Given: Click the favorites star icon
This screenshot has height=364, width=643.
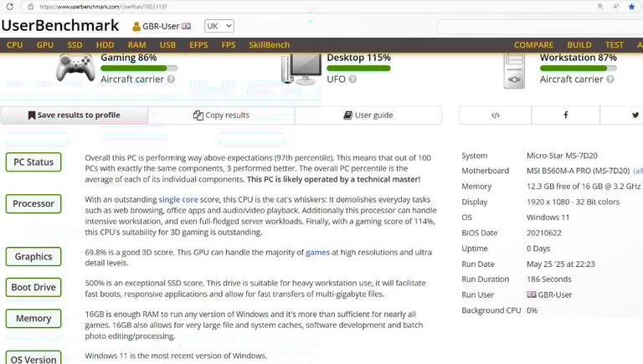Looking at the screenshot, I should coord(631,6).
